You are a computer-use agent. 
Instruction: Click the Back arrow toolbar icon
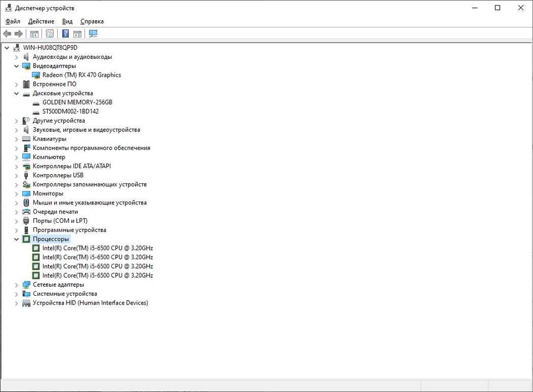[7, 34]
